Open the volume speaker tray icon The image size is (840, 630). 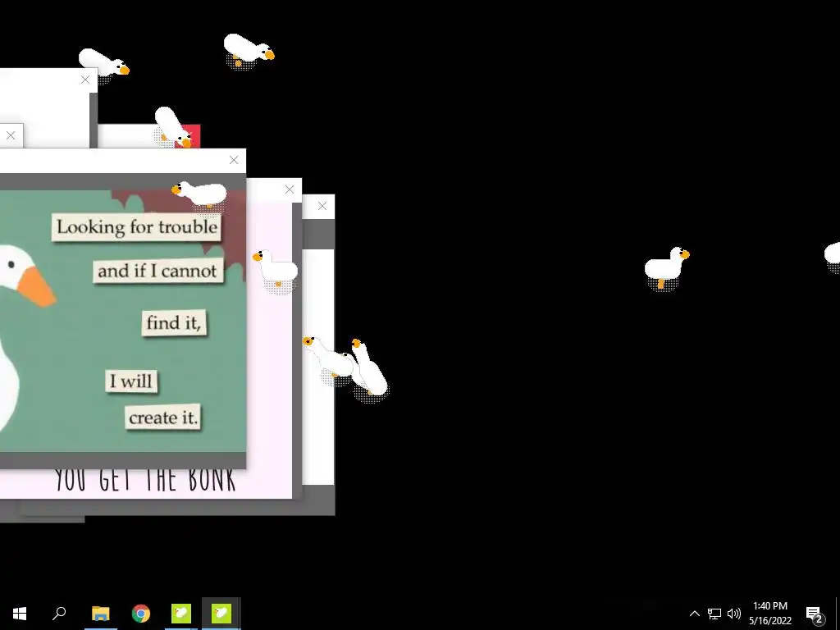tap(734, 614)
